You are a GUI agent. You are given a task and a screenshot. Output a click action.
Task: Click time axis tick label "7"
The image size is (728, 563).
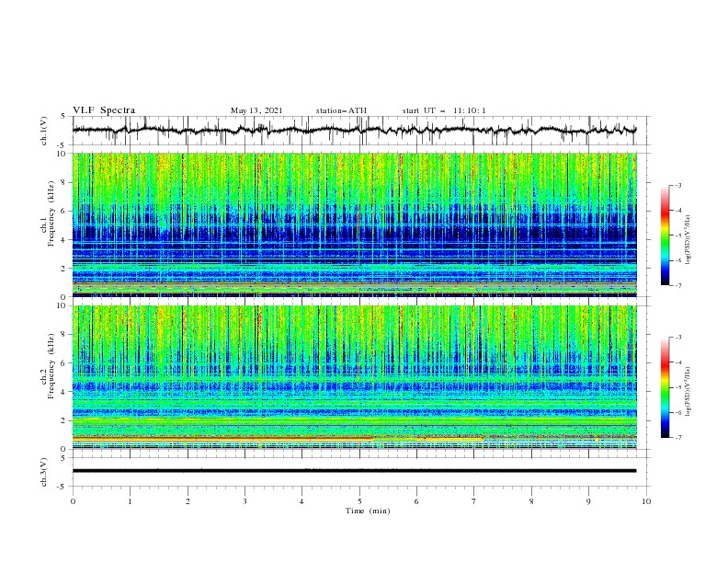[x=474, y=501]
